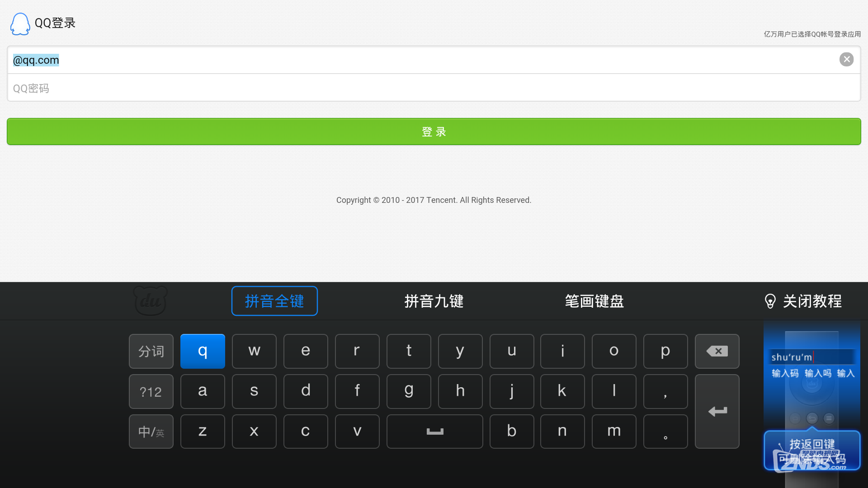Viewport: 868px width, 488px height.
Task: Tap the j key
Action: (512, 391)
